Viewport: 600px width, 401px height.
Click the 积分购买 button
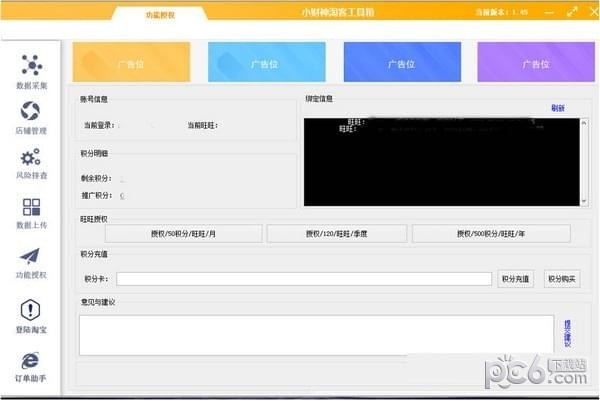(562, 279)
